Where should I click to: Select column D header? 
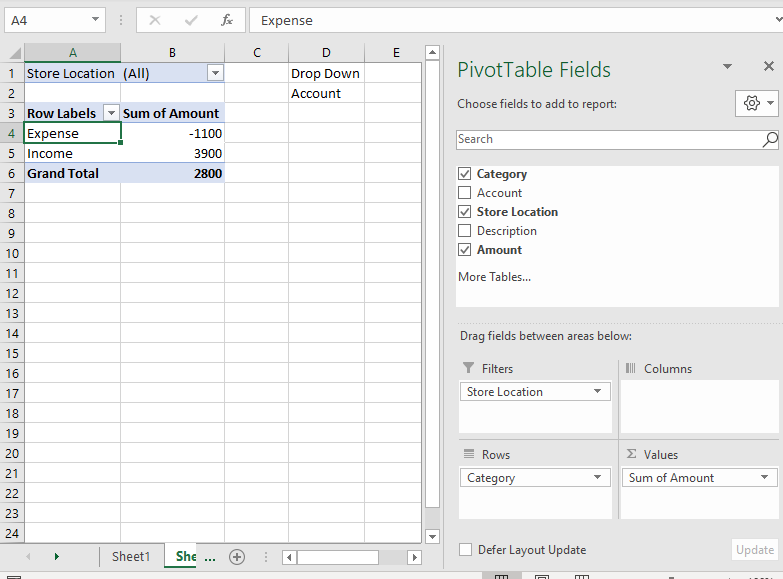(326, 53)
